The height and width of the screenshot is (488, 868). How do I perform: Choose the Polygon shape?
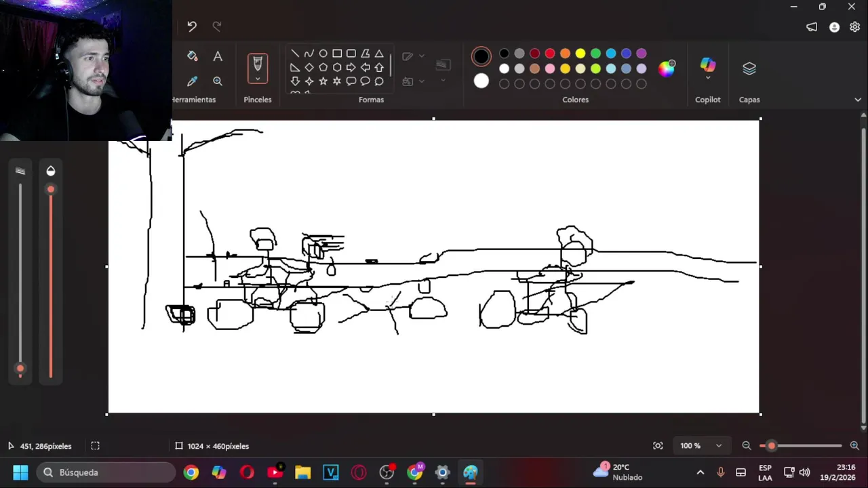366,54
